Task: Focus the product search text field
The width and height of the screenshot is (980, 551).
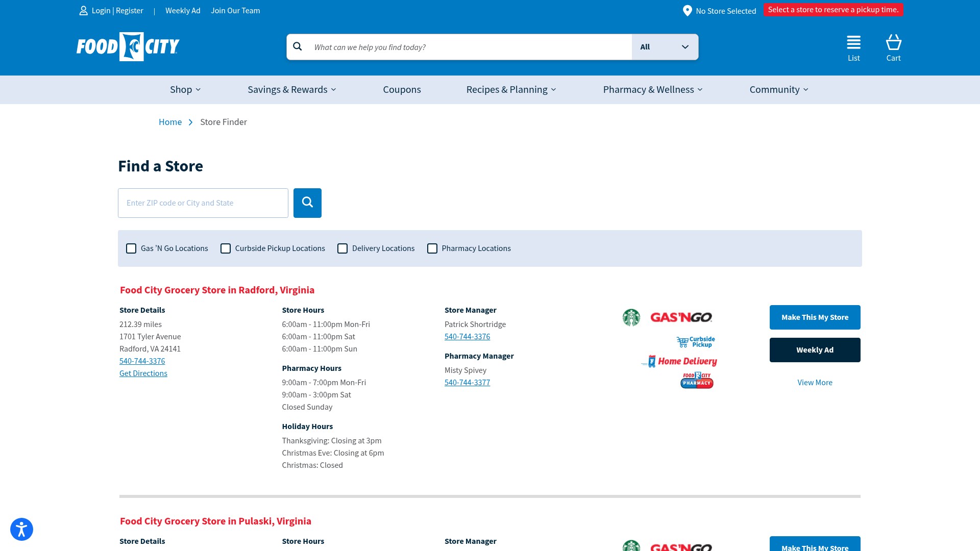Action: 470,47
